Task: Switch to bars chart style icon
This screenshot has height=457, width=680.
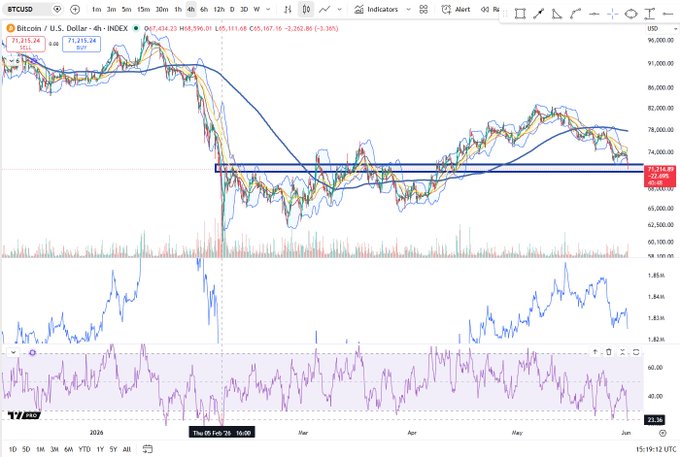Action: coord(288,9)
